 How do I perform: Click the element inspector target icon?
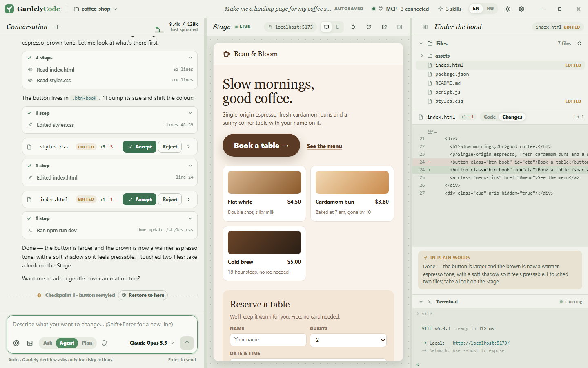click(353, 27)
